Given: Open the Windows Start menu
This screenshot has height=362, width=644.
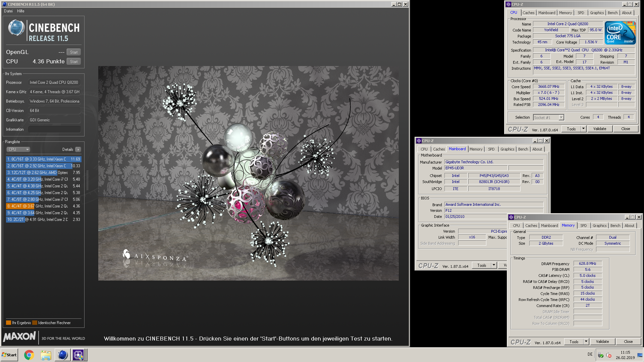Looking at the screenshot, I should click(9, 355).
